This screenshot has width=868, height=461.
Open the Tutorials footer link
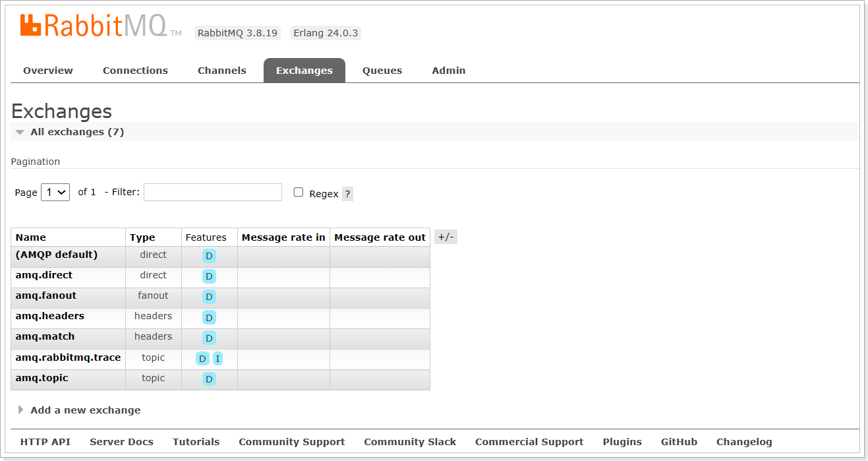tap(196, 442)
